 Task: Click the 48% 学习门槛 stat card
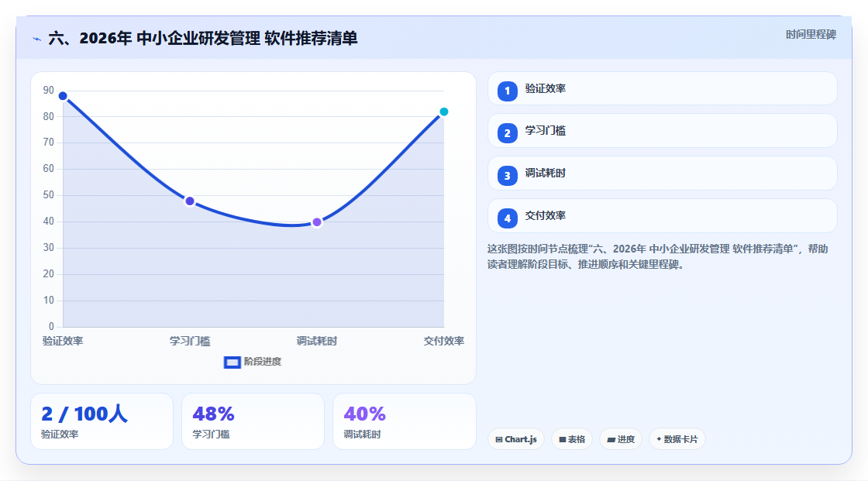pyautogui.click(x=253, y=421)
